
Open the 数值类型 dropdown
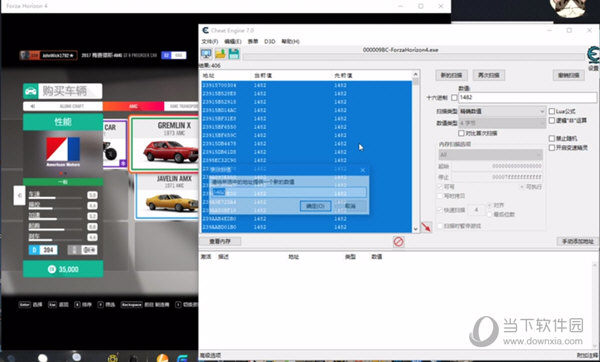point(502,123)
